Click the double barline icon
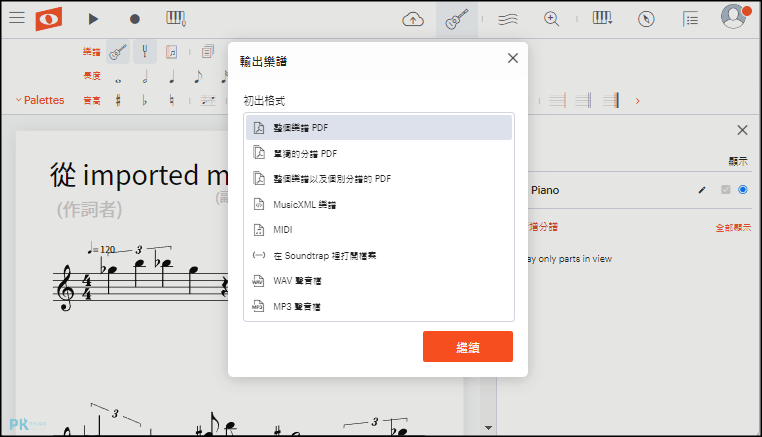 tap(583, 100)
